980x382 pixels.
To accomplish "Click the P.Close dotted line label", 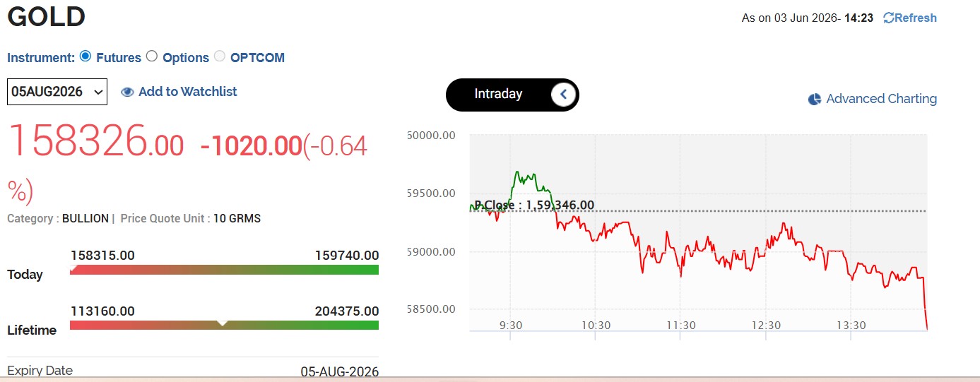I will (x=534, y=205).
